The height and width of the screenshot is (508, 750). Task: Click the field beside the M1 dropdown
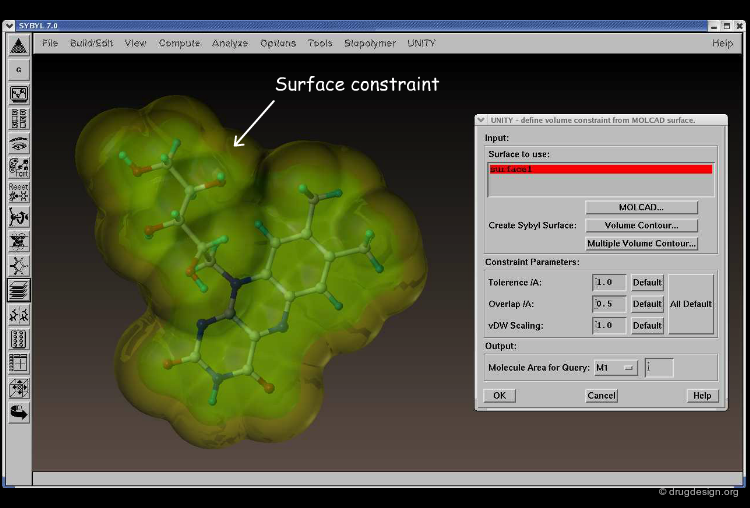pos(659,367)
